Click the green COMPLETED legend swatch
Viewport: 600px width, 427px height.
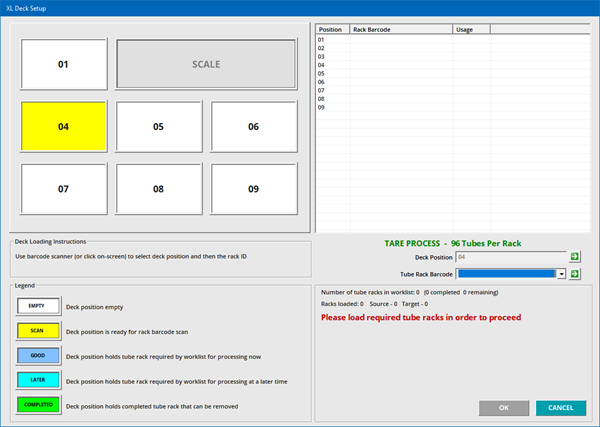pos(36,404)
